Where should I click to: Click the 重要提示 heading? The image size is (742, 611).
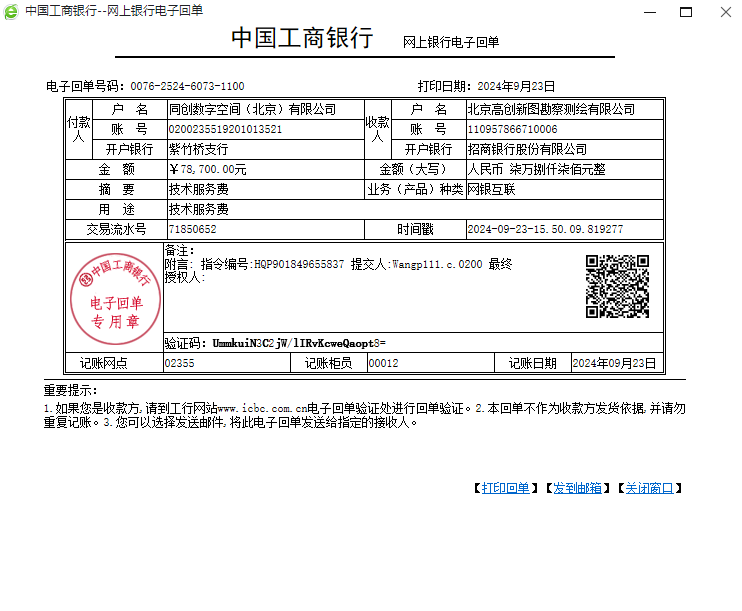(71, 390)
